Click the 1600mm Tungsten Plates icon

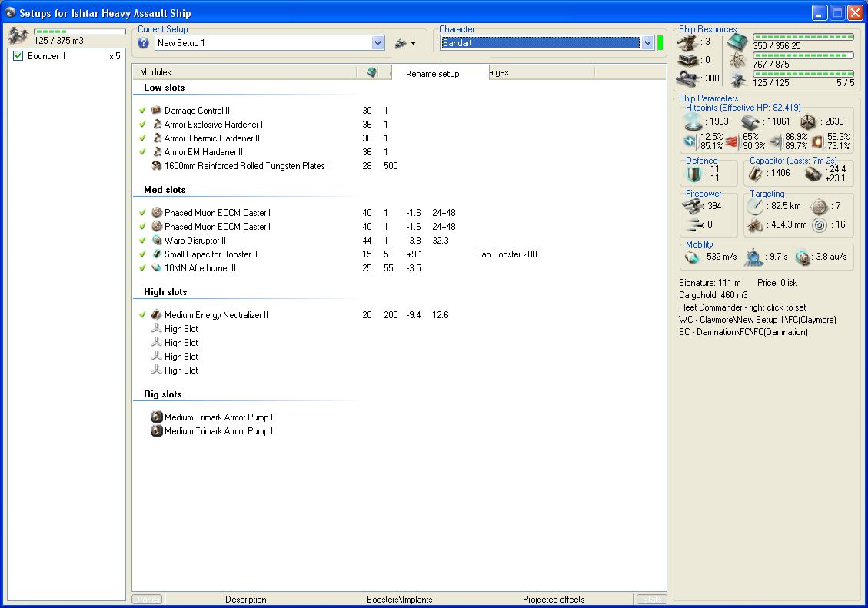point(157,165)
